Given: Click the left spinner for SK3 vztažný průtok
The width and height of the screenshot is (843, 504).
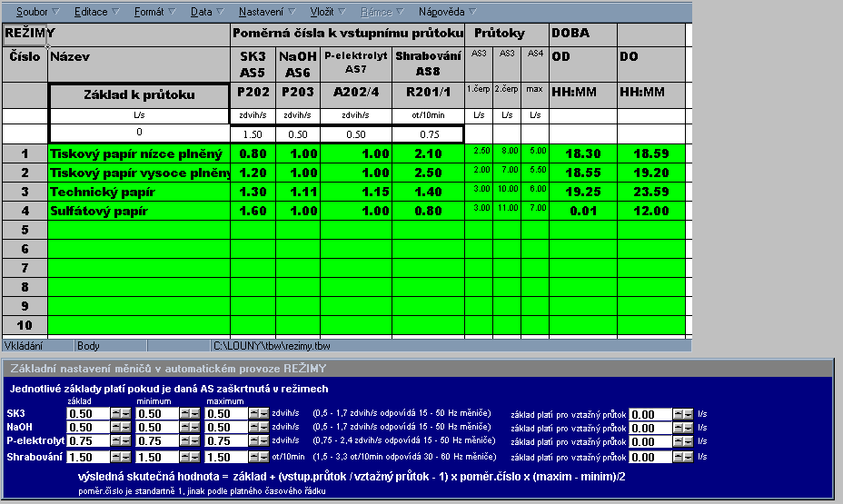Looking at the screenshot, I should coord(679,414).
